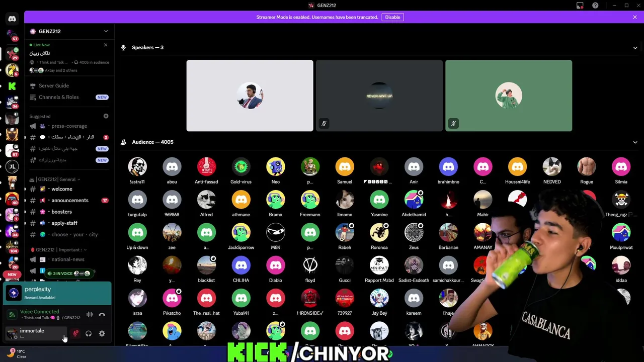Open audience member Zeus's avatar
The image size is (644, 362).
click(x=414, y=233)
